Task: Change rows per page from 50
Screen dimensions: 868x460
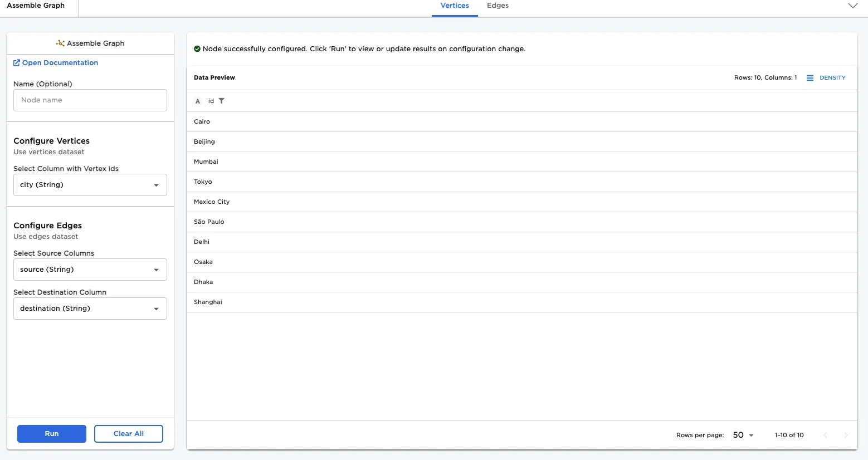Action: tap(743, 435)
